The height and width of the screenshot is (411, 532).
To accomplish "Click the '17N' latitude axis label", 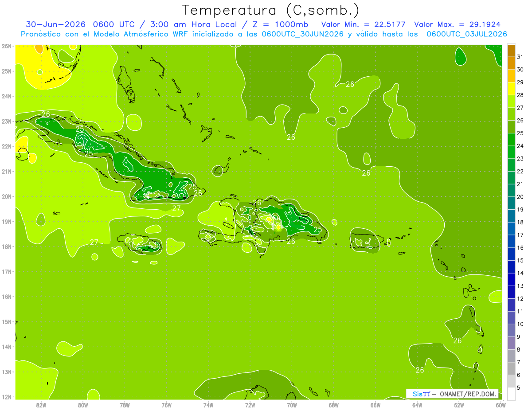I will 6,271.
